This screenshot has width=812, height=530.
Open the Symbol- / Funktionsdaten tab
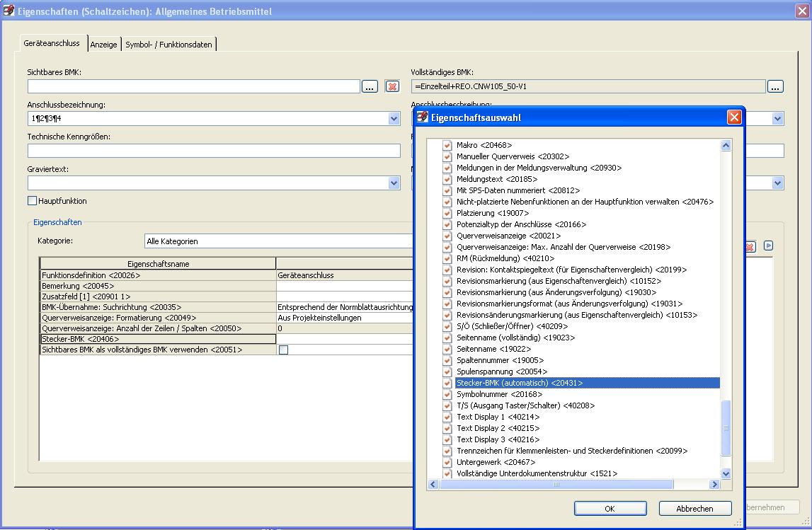click(x=168, y=45)
